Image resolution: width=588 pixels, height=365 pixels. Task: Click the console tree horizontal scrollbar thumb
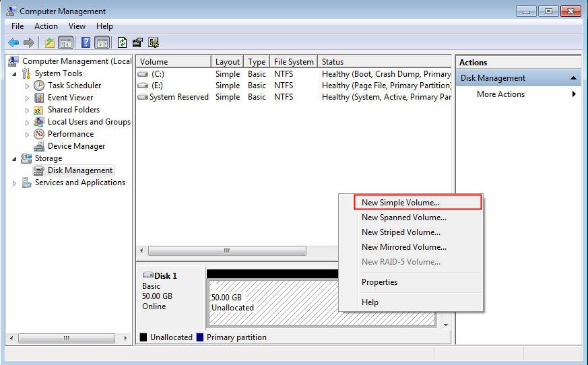pyautogui.click(x=67, y=338)
